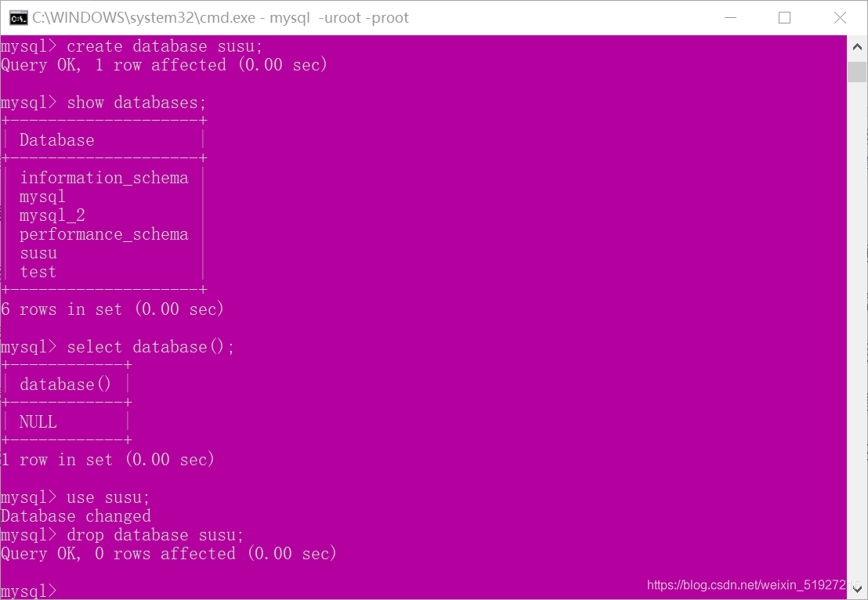This screenshot has width=868, height=600.
Task: Click the 'Query OK, 0 rows affected' line
Action: coord(169,554)
